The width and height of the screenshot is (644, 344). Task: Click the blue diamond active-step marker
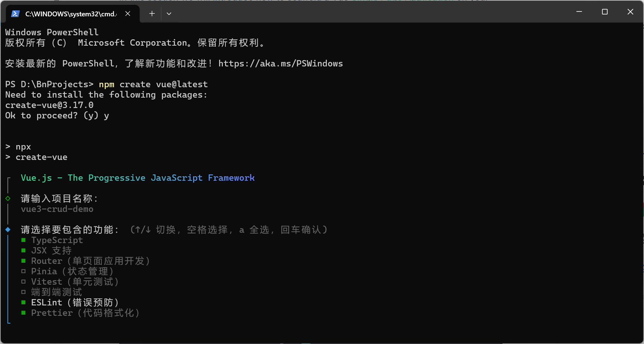[x=8, y=230]
